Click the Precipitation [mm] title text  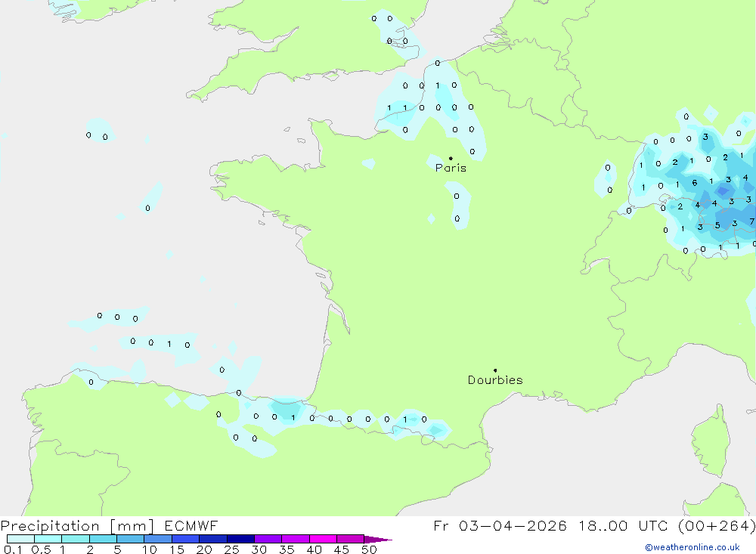[77, 526]
